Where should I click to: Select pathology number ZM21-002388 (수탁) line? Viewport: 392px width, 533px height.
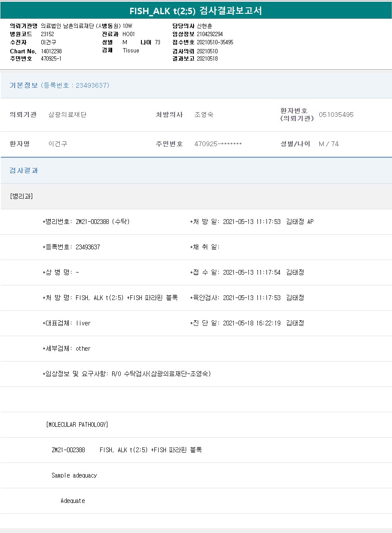(86, 222)
